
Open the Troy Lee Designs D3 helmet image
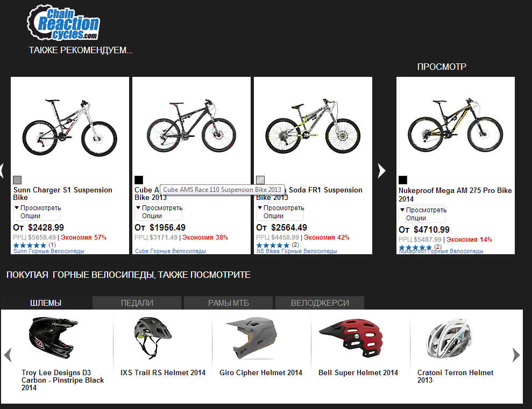[x=53, y=338]
